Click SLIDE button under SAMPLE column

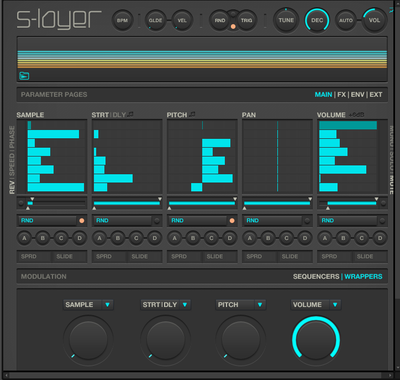70,257
